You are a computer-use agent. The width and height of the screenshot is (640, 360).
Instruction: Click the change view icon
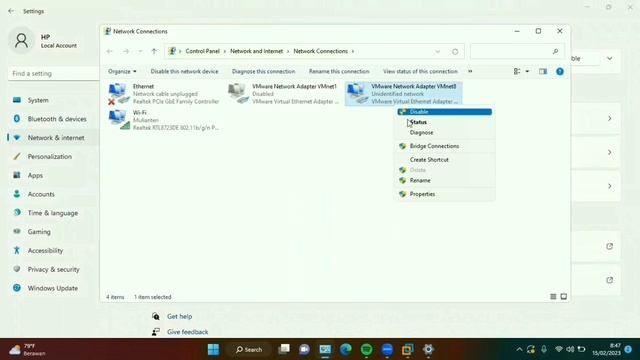[517, 71]
